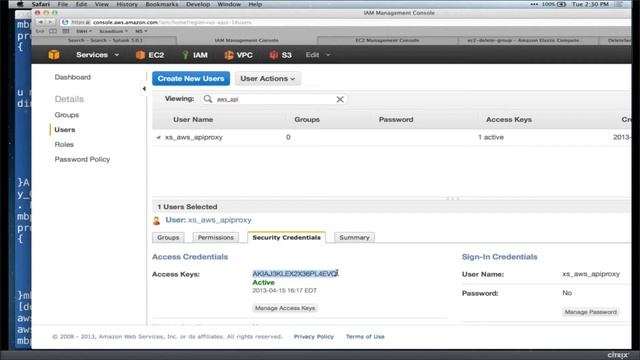Open the VPC service shortcut
This screenshot has width=640, height=360.
tap(238, 55)
